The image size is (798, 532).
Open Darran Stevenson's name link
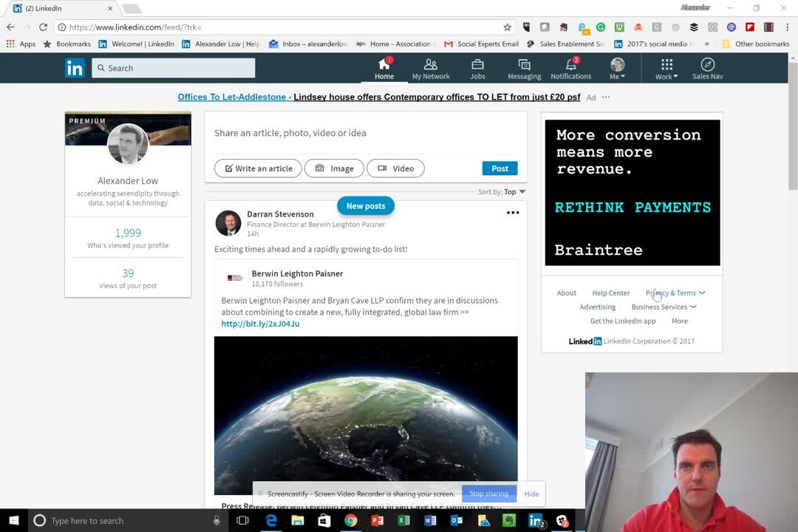[x=281, y=214]
